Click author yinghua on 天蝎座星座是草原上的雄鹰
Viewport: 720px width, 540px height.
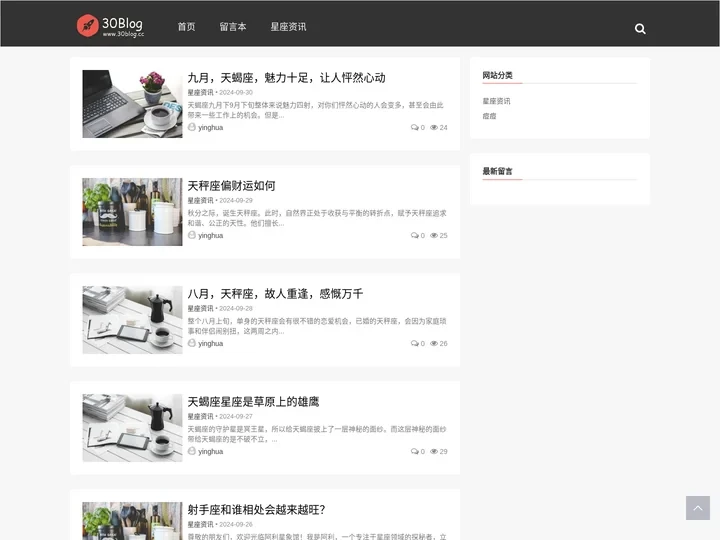pyautogui.click(x=211, y=451)
